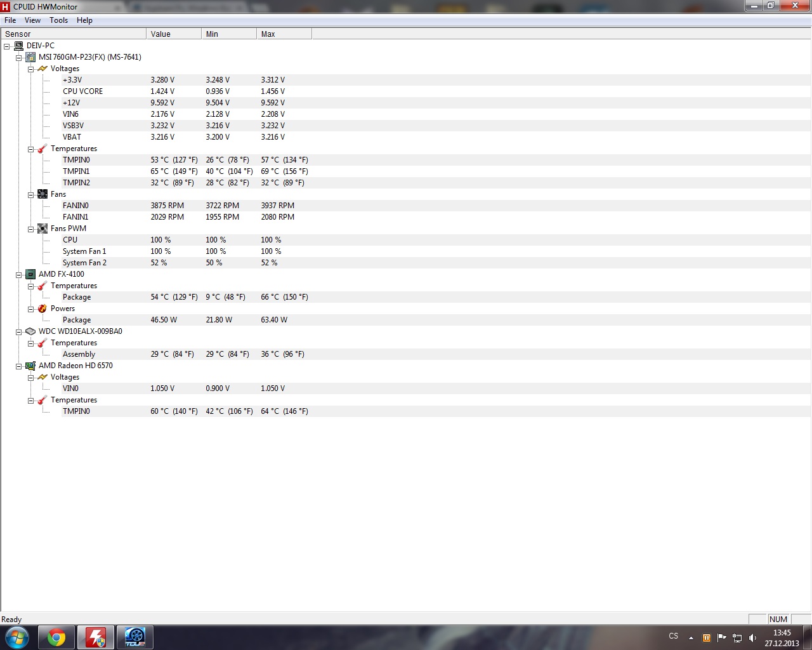Image resolution: width=812 pixels, height=650 pixels.
Task: Click the CS language indicator
Action: click(674, 636)
